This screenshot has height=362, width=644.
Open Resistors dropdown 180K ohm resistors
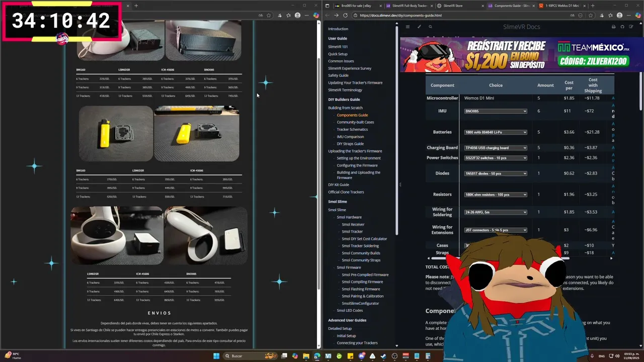[x=496, y=195]
